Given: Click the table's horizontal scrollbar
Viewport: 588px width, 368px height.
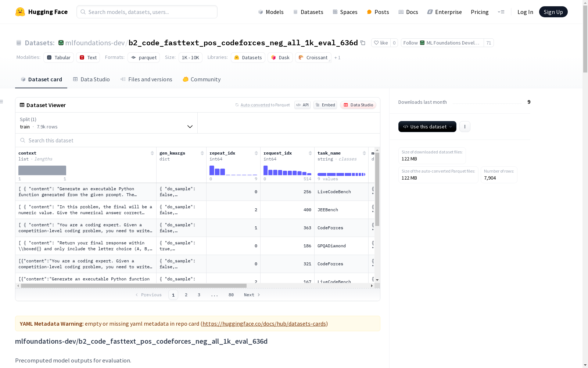Looking at the screenshot, I should tap(134, 286).
